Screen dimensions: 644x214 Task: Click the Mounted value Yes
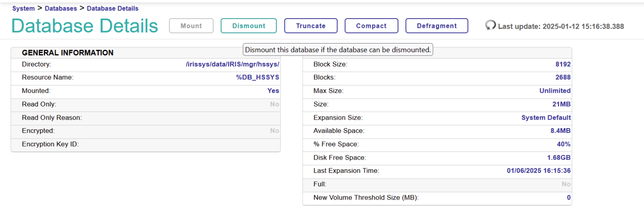click(273, 91)
